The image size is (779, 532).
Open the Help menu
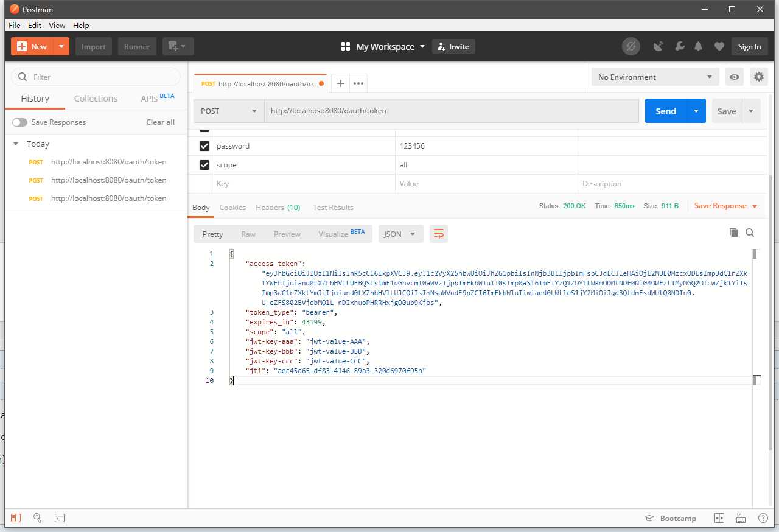tap(81, 25)
